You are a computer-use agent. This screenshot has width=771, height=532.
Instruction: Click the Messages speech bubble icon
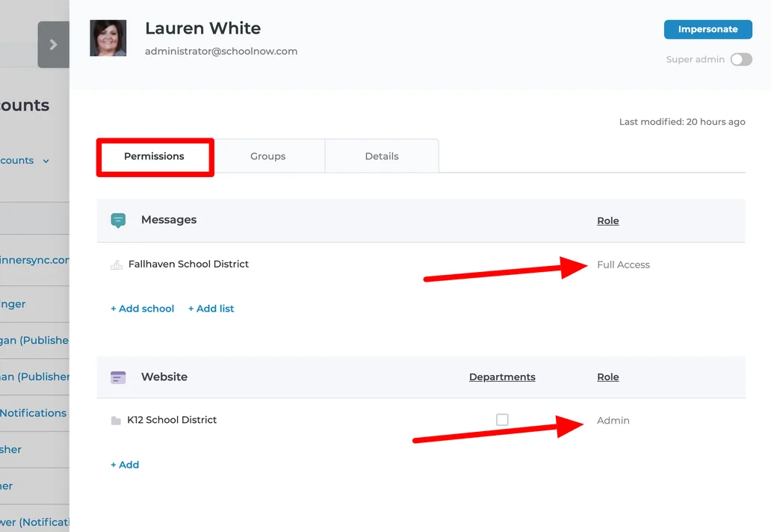pyautogui.click(x=118, y=220)
